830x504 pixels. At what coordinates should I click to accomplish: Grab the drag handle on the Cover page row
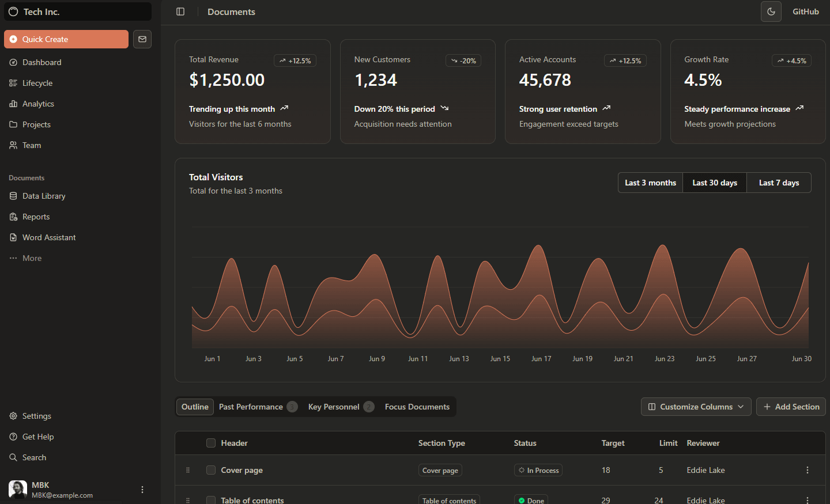(187, 470)
